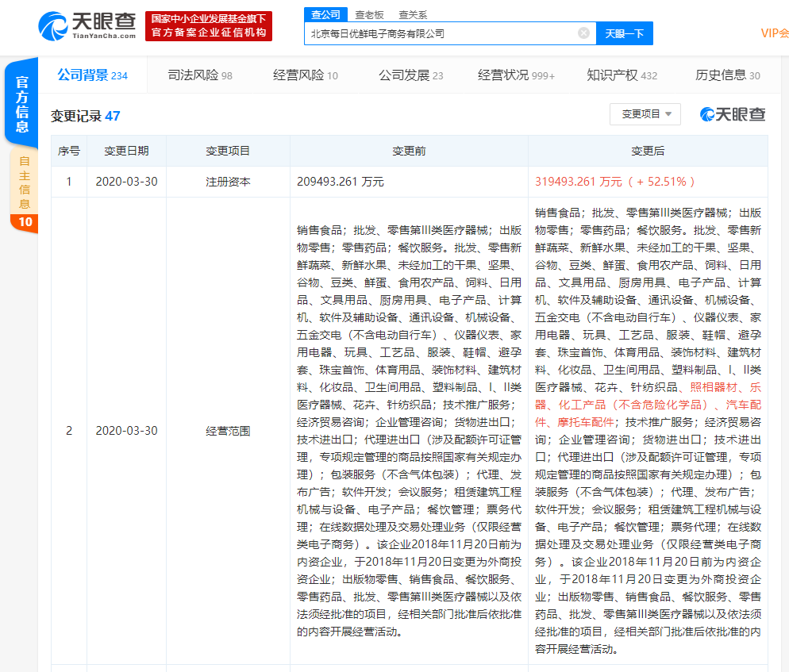Switch to the 查关系 search tab
The height and width of the screenshot is (672, 789).
[x=413, y=14]
